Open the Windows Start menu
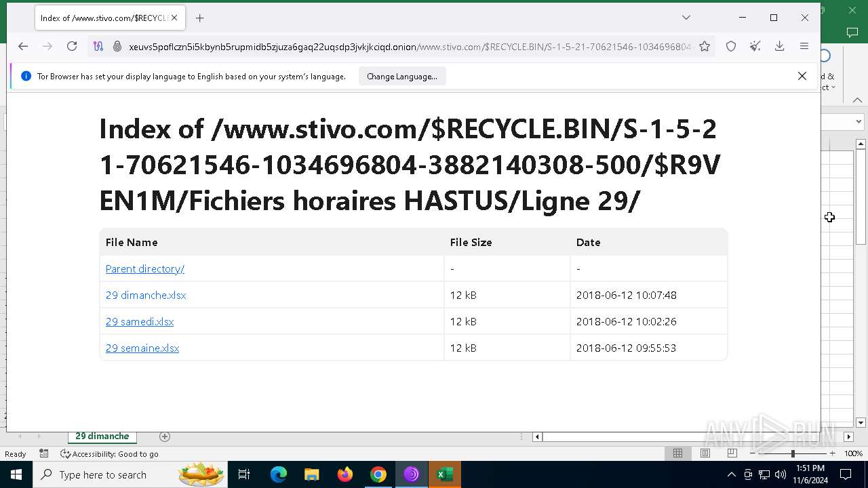Screen dimensions: 868x488 16,474
